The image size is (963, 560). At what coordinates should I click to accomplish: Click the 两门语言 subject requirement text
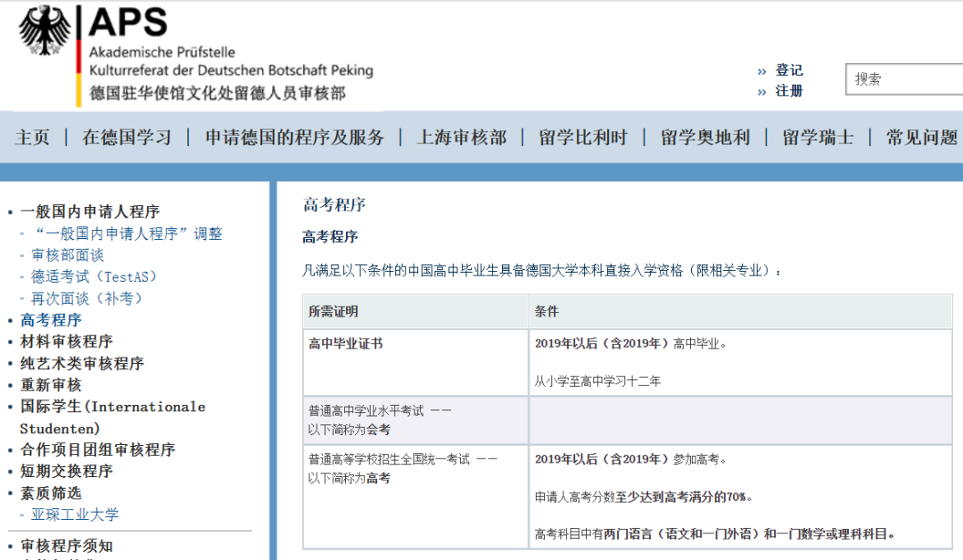click(x=715, y=533)
